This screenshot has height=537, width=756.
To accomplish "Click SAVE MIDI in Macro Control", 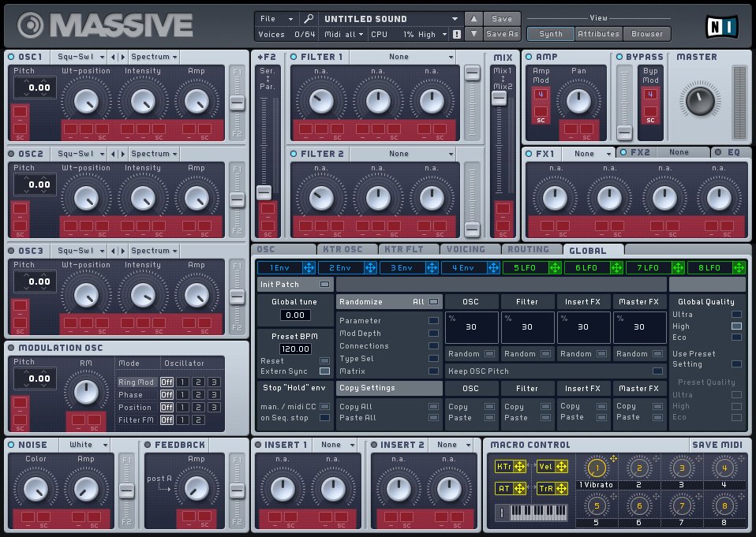I will coord(717,445).
